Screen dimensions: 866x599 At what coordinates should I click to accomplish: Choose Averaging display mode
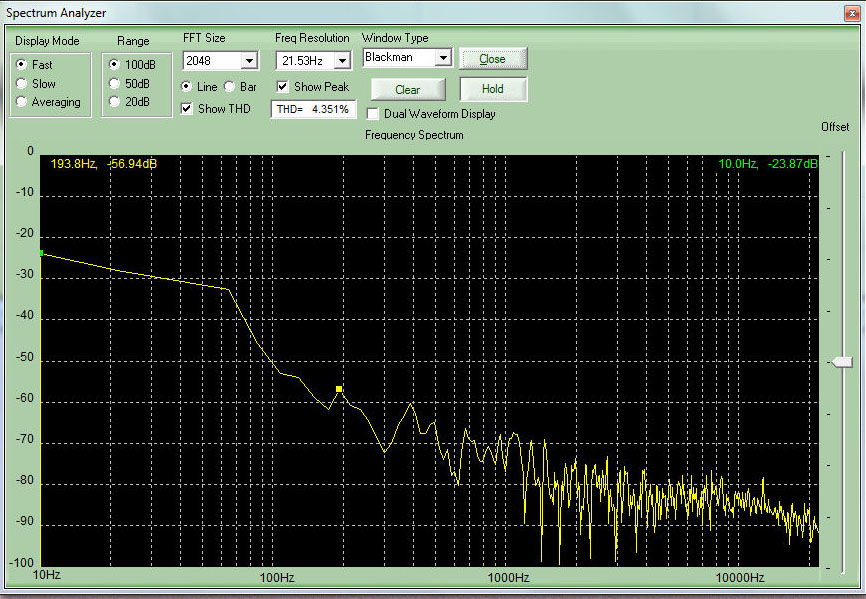point(22,102)
